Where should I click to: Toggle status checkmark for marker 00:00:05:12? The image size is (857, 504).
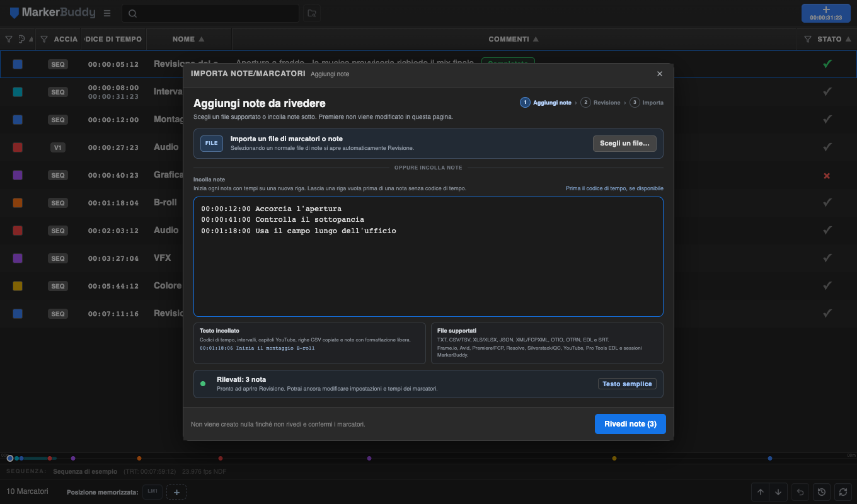827,64
